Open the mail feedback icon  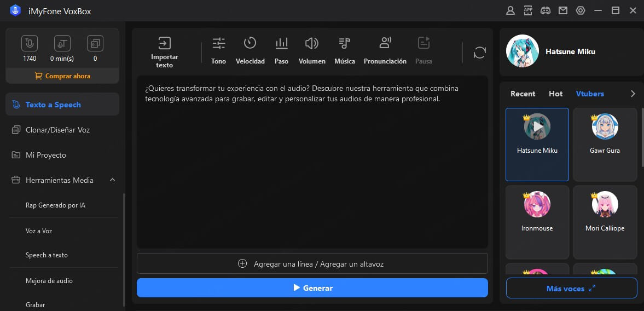tap(562, 11)
